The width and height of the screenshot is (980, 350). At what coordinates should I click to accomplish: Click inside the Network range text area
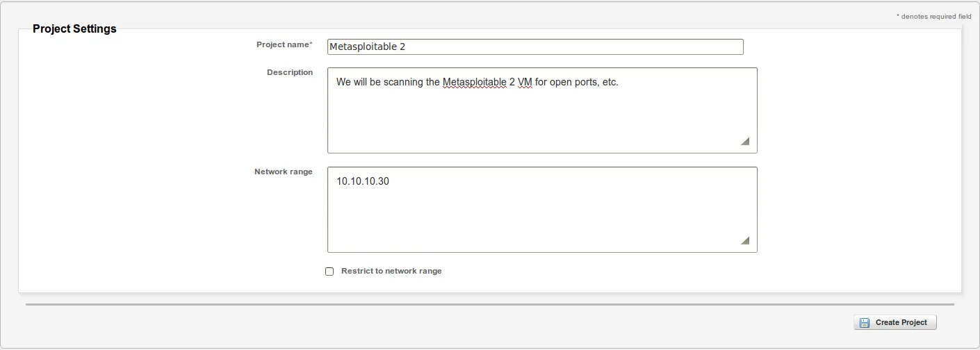click(x=541, y=217)
